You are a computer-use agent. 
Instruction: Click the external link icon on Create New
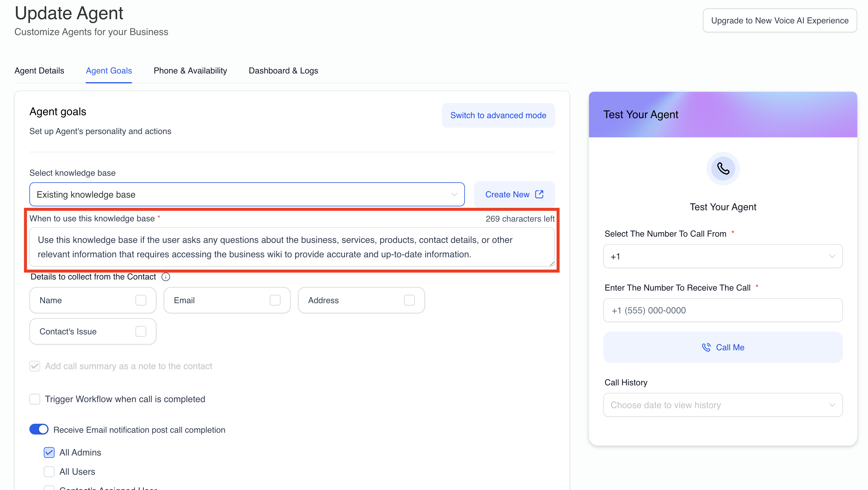[x=539, y=194]
